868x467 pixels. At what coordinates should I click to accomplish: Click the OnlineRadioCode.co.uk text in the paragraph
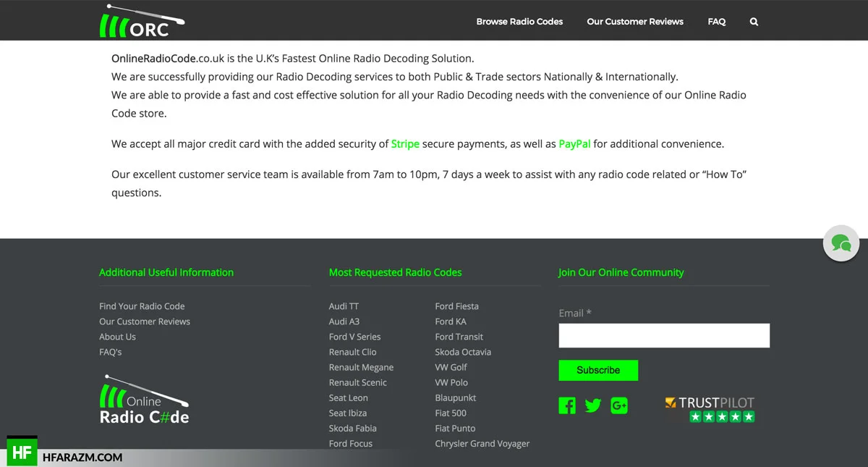pos(167,59)
